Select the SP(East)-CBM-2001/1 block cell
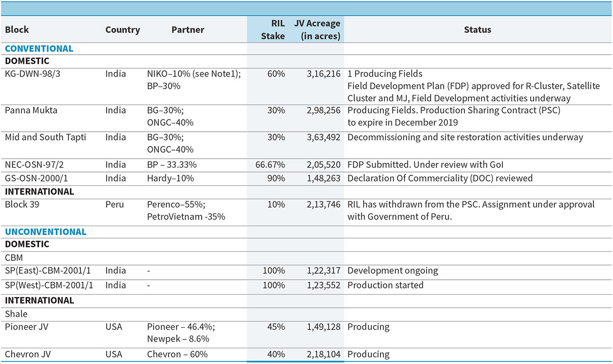Screen dimensions: 613x364 49,271
